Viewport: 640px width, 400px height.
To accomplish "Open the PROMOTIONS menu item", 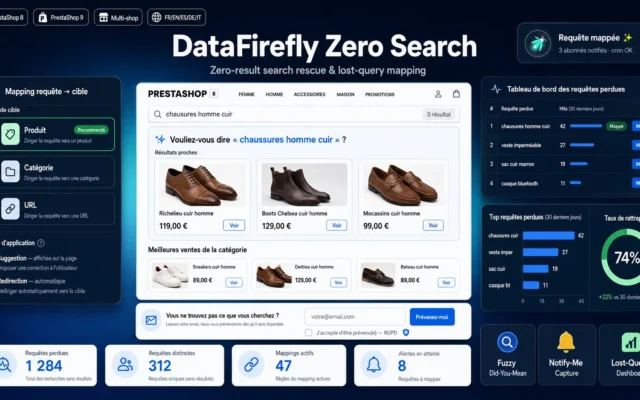I will [380, 94].
